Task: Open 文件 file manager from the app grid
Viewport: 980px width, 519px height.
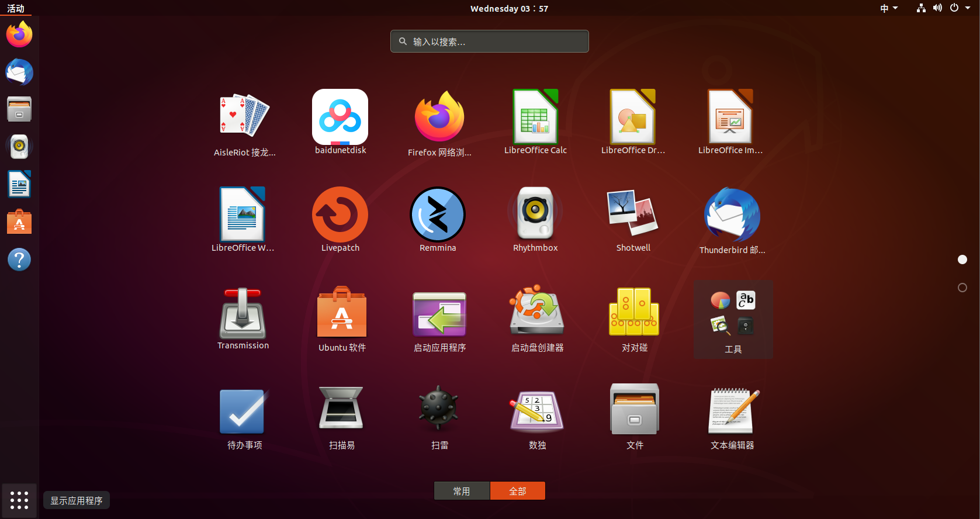Action: tap(635, 417)
